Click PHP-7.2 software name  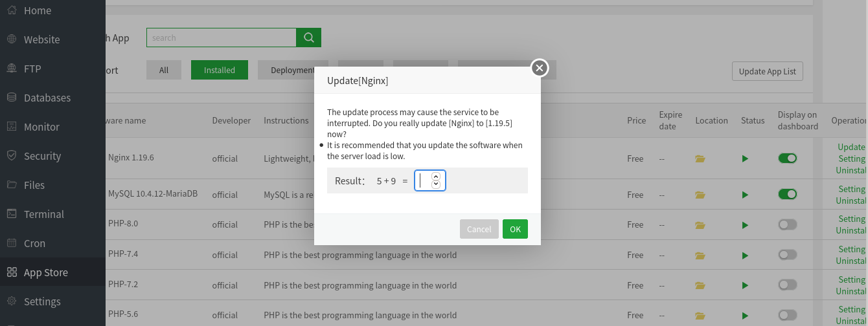(123, 284)
